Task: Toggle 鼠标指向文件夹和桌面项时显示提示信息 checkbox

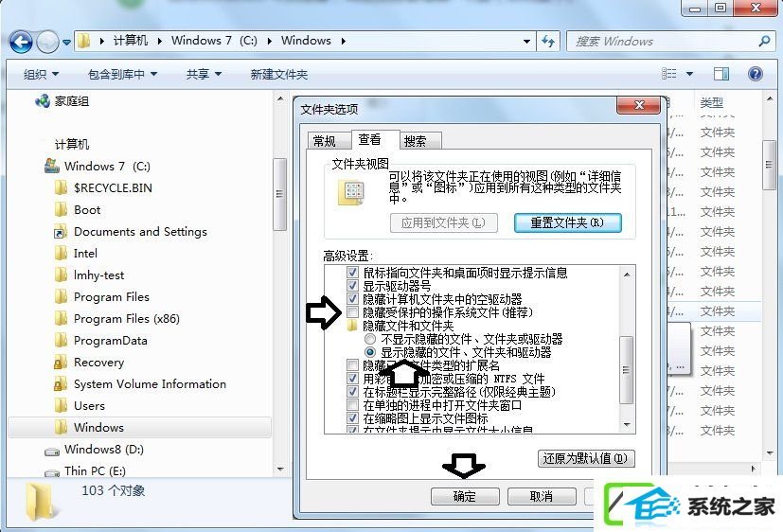Action: point(352,273)
